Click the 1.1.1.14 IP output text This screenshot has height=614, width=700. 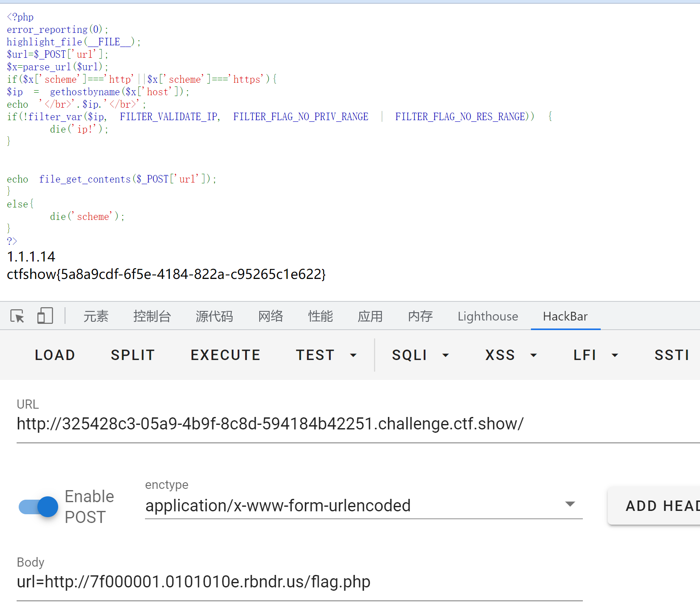click(x=31, y=256)
